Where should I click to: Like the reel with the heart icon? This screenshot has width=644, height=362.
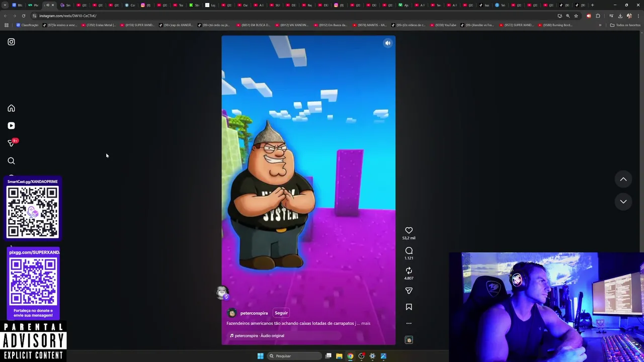(409, 230)
